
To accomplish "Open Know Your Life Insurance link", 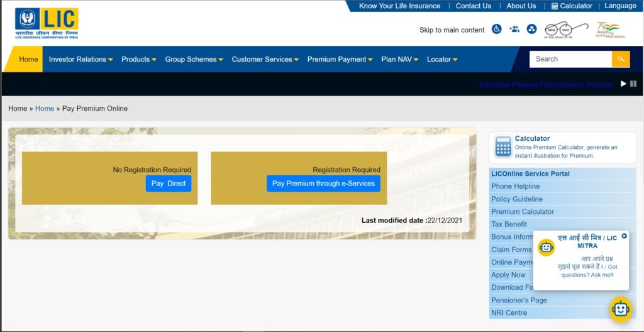I will (x=399, y=6).
